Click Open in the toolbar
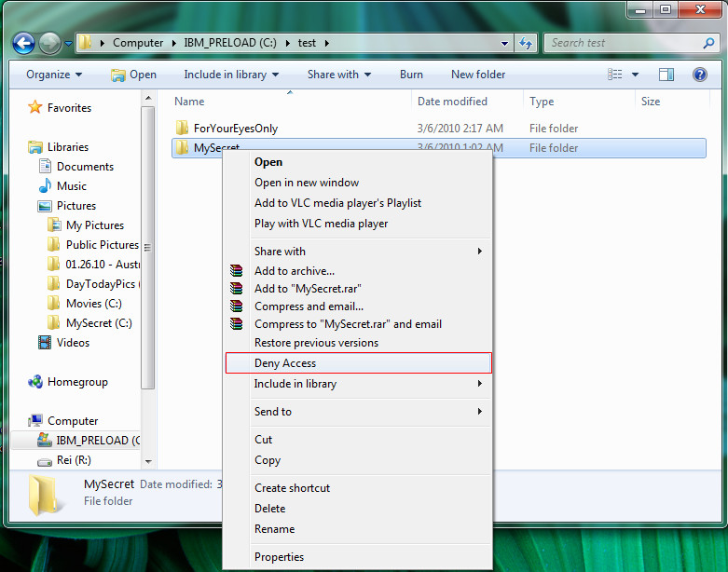The image size is (728, 572). click(x=133, y=75)
